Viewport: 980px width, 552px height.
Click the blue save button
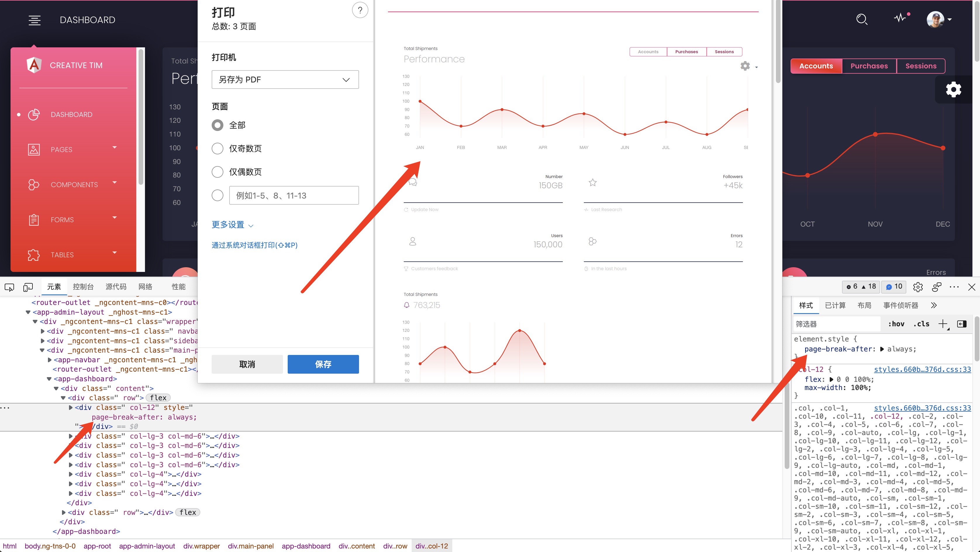tap(323, 365)
